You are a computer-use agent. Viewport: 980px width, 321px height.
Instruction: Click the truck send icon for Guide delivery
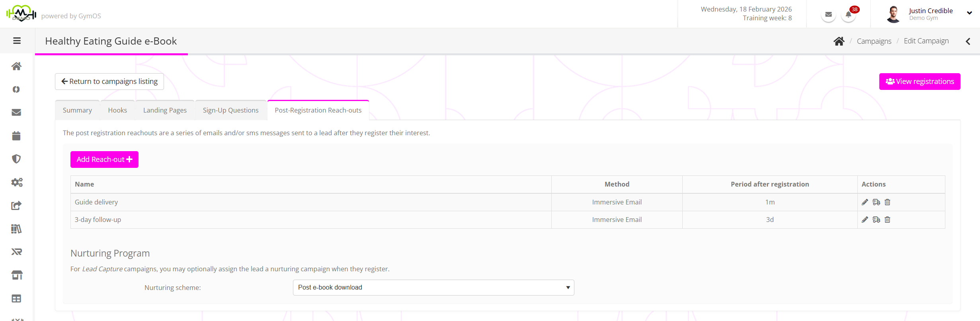(x=876, y=202)
